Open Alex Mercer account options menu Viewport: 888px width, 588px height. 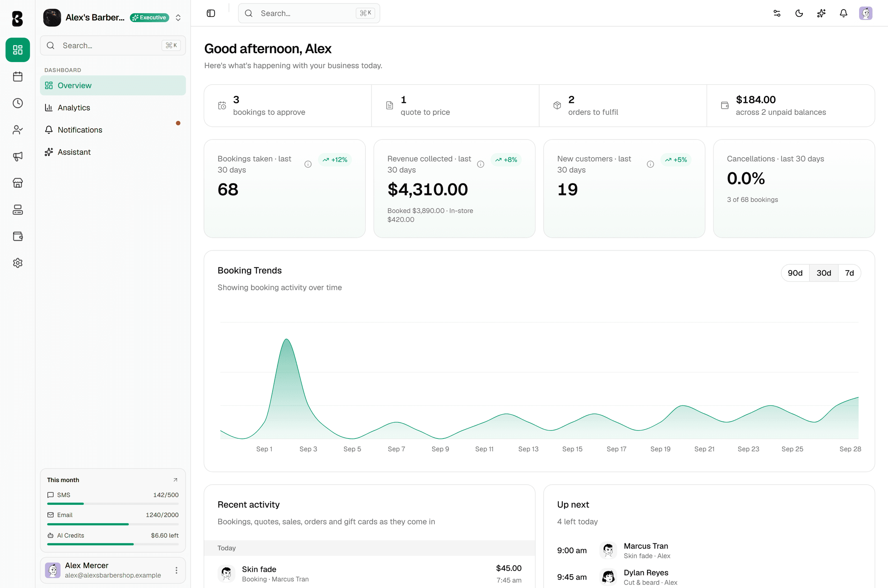tap(177, 570)
